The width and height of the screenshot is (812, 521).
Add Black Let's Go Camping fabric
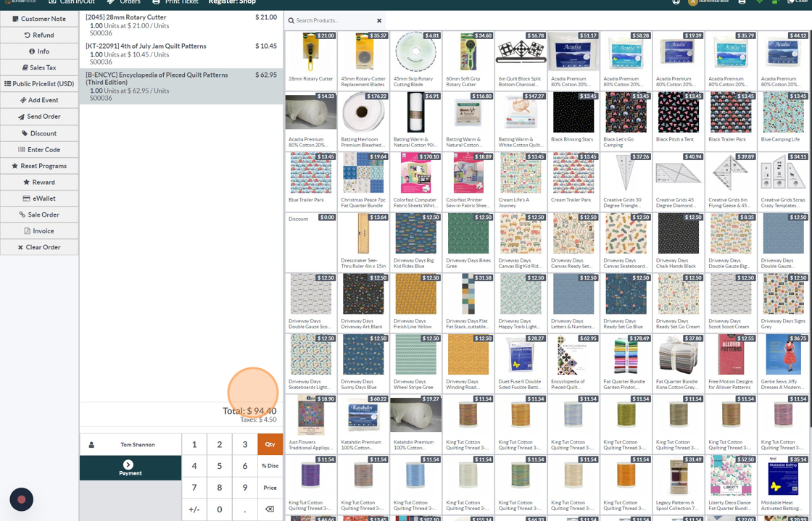tap(626, 121)
